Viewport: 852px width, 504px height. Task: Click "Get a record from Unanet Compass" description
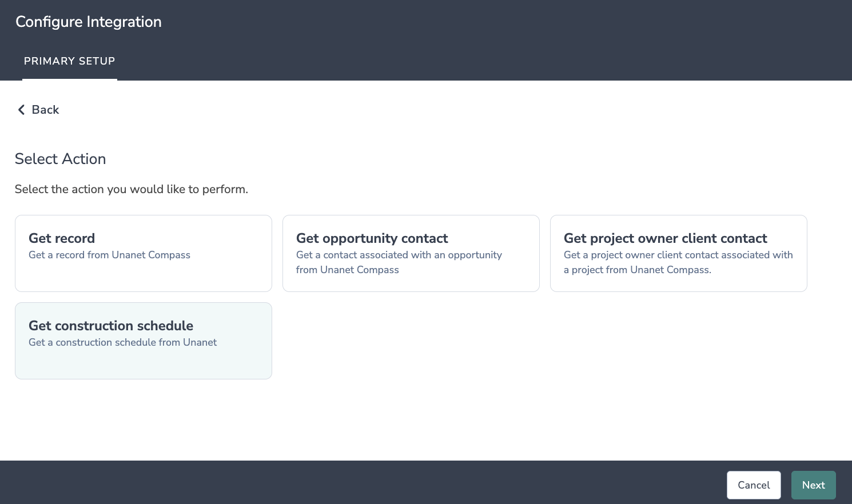[109, 255]
